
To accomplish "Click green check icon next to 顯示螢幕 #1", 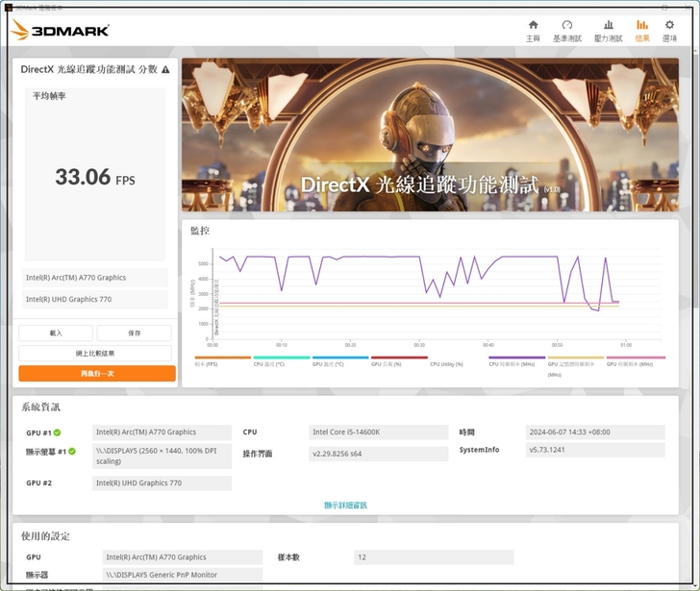I will point(72,451).
